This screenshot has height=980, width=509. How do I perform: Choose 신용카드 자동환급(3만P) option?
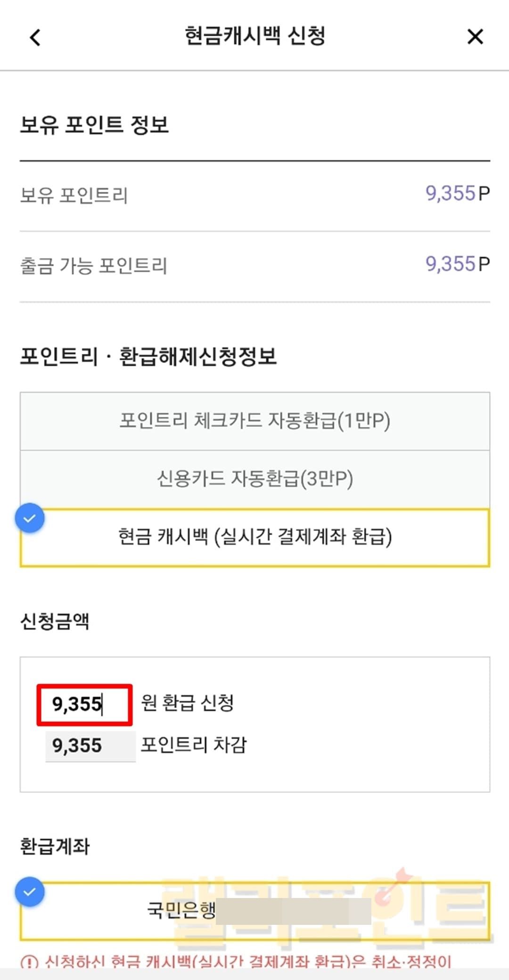[x=254, y=479]
